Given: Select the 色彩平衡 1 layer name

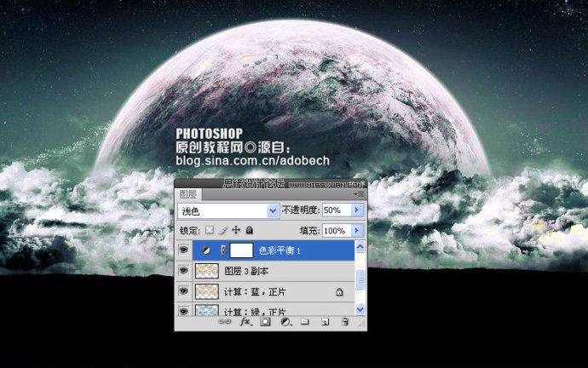Looking at the screenshot, I should pos(280,250).
